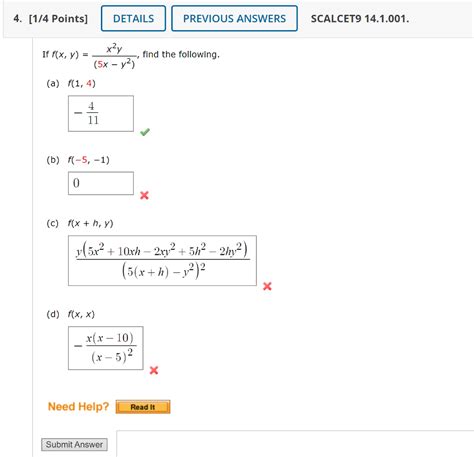Click the part (b) f(−5, −1) label
Image resolution: width=474 pixels, height=457 pixels.
pos(88,160)
